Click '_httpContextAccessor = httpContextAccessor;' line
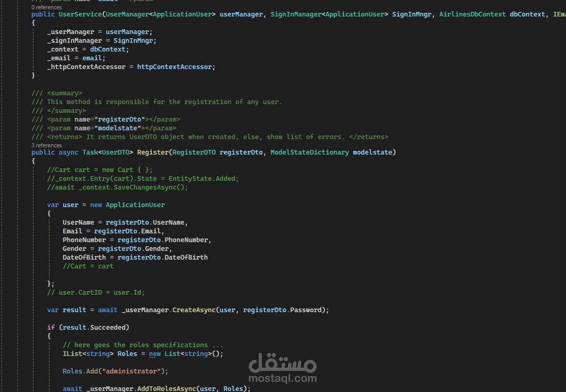 coord(131,67)
